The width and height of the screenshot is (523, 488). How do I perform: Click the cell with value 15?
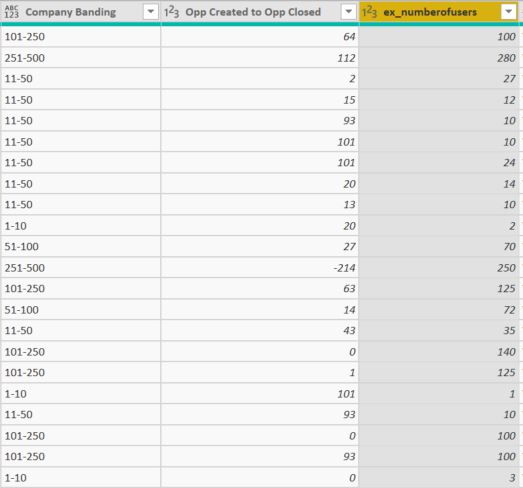260,100
